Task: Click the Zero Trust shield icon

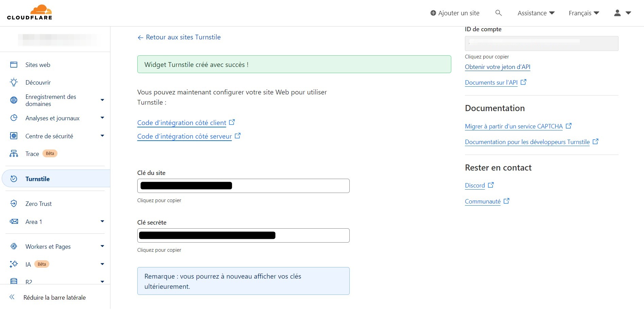Action: (x=14, y=204)
